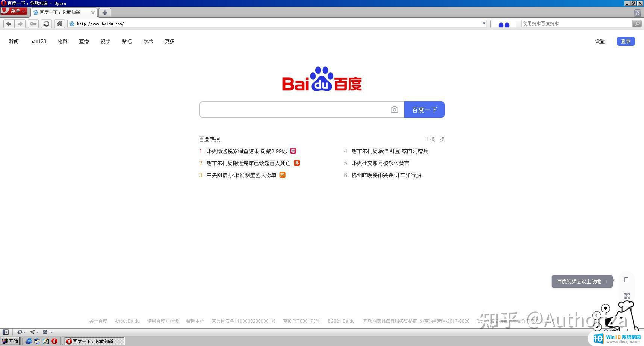Screen dimensions: 644x346
Task: Open the Opera Turbo speedometer icon
Action: coord(45,332)
